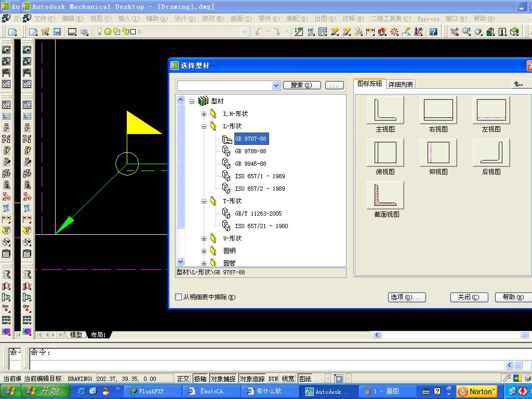The image size is (532, 399).
Task: Expand the I,H-形状 folder
Action: pyautogui.click(x=204, y=114)
